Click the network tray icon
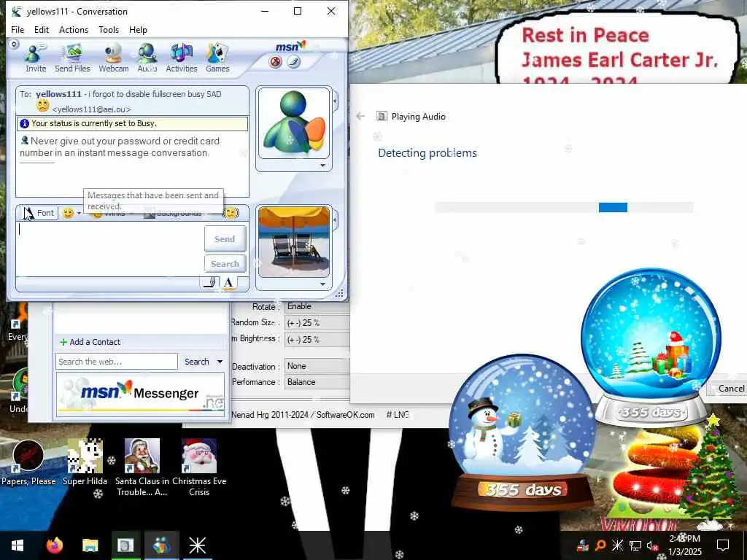The height and width of the screenshot is (560, 747). [x=635, y=545]
